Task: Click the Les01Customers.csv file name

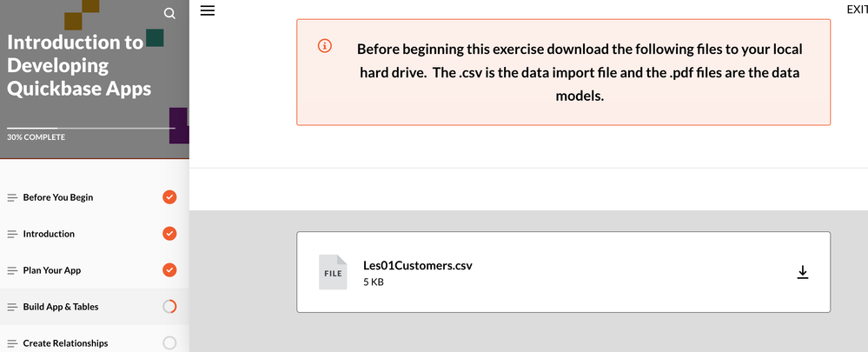Action: click(x=417, y=265)
